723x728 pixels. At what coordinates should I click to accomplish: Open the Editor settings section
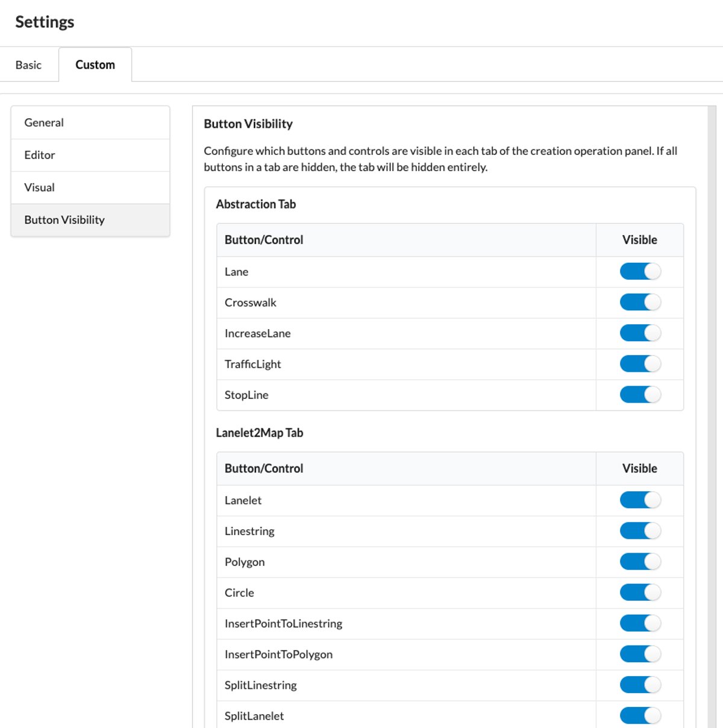click(x=90, y=155)
